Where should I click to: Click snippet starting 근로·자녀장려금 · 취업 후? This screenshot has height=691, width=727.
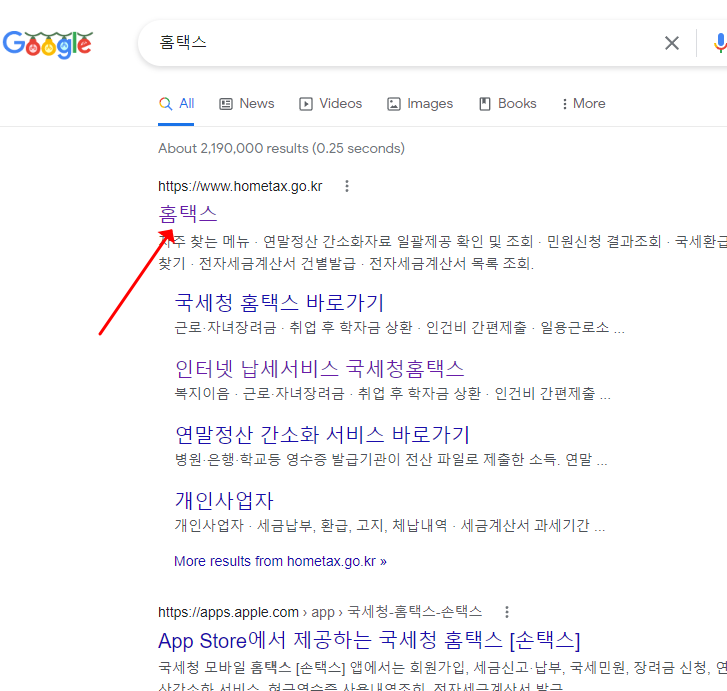[x=399, y=328]
